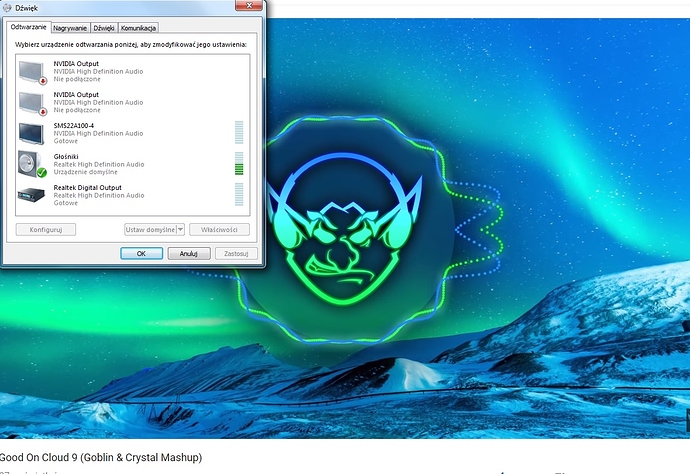This screenshot has width=690, height=474.
Task: Click the Konfiguruj button
Action: [46, 229]
